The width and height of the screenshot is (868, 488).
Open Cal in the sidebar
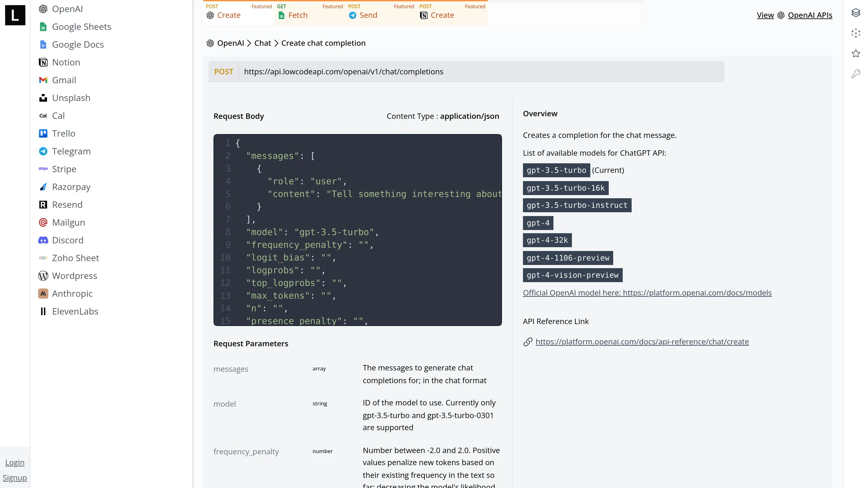[x=51, y=116]
